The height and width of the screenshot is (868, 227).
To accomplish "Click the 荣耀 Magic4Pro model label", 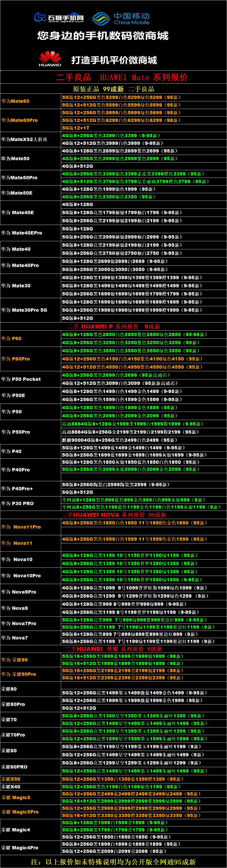I will [20, 848].
